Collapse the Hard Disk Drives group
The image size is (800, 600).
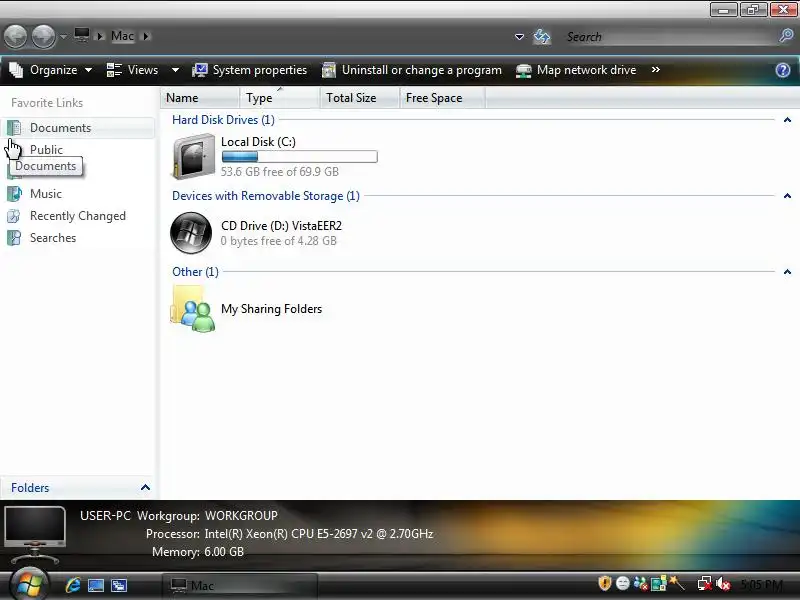[787, 120]
